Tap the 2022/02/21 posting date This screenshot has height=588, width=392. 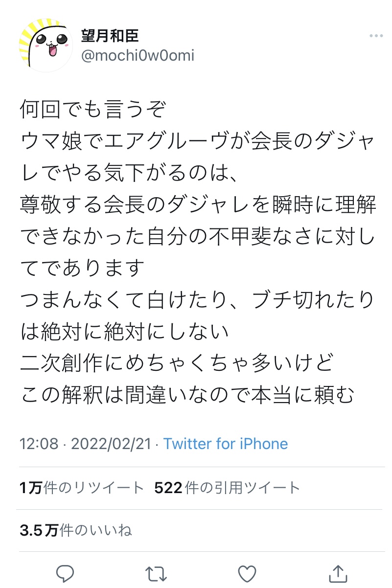(111, 444)
